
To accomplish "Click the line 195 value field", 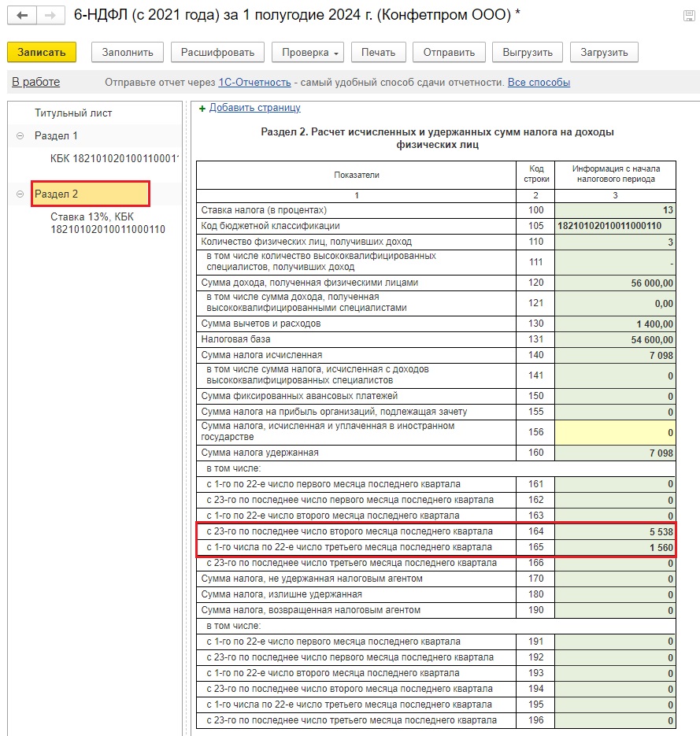I will click(615, 705).
